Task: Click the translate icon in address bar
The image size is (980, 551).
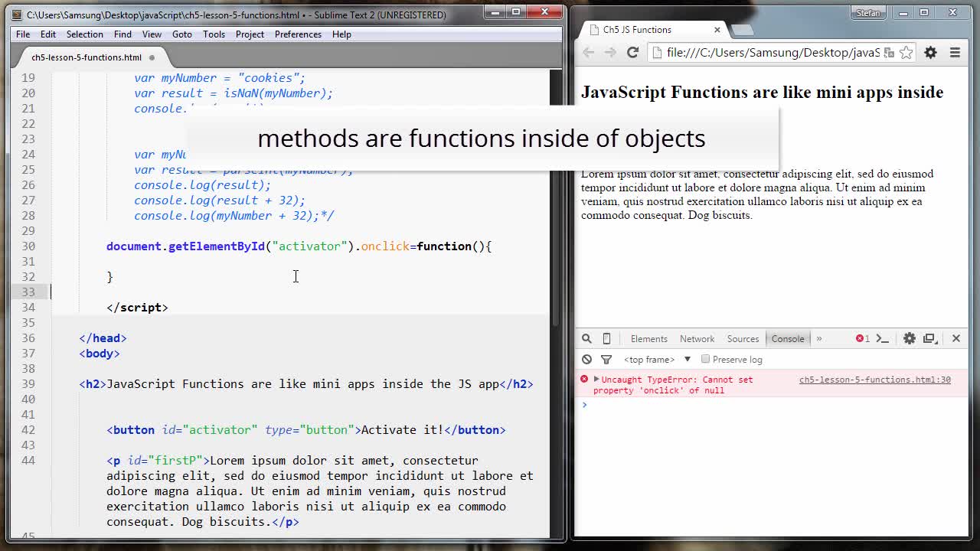Action: [x=889, y=52]
